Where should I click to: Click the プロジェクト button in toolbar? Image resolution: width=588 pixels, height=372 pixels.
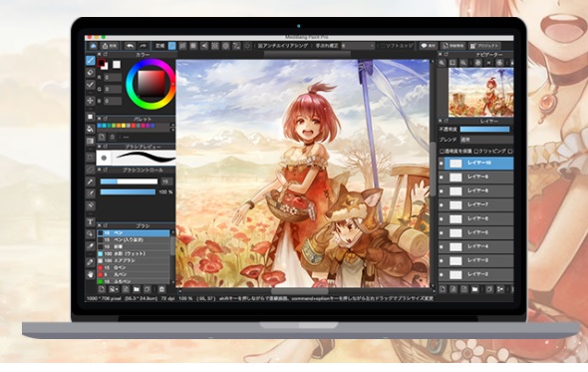pyautogui.click(x=485, y=46)
